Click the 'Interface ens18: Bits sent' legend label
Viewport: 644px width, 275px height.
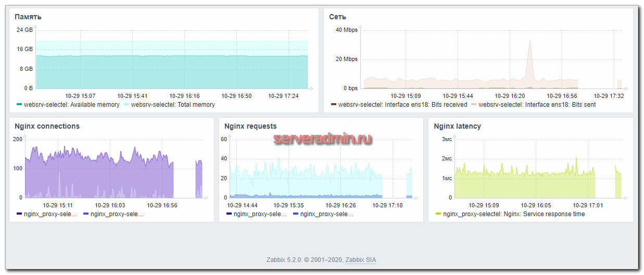pos(537,105)
